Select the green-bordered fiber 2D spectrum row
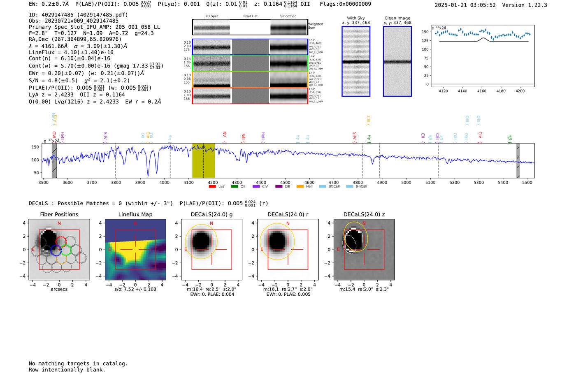 250,63
